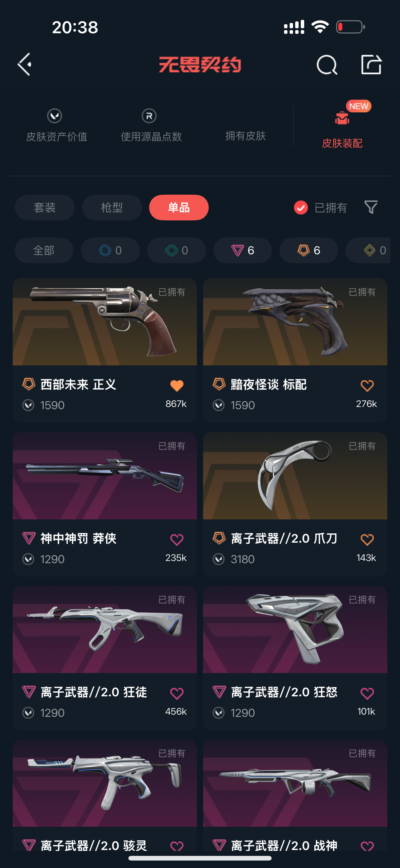Open 皮肤资产价值 stat
400x868 pixels.
coord(56,125)
